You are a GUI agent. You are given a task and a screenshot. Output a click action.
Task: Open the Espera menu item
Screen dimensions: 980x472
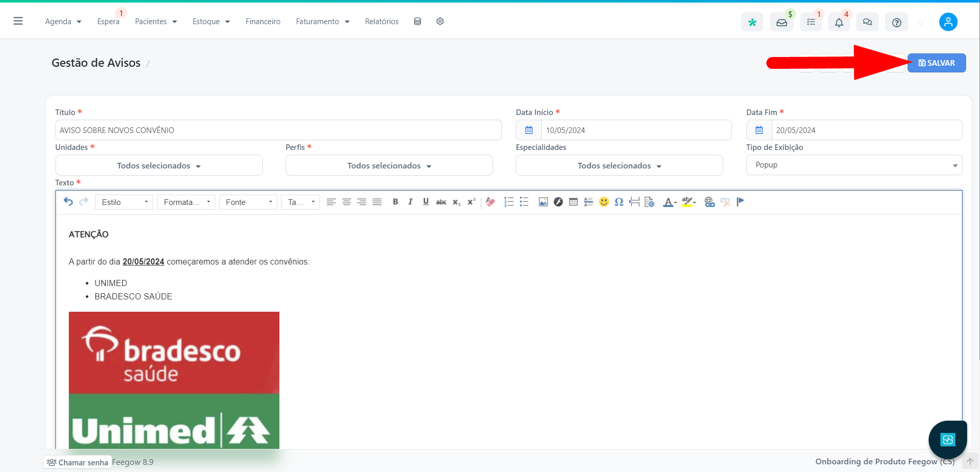tap(108, 22)
